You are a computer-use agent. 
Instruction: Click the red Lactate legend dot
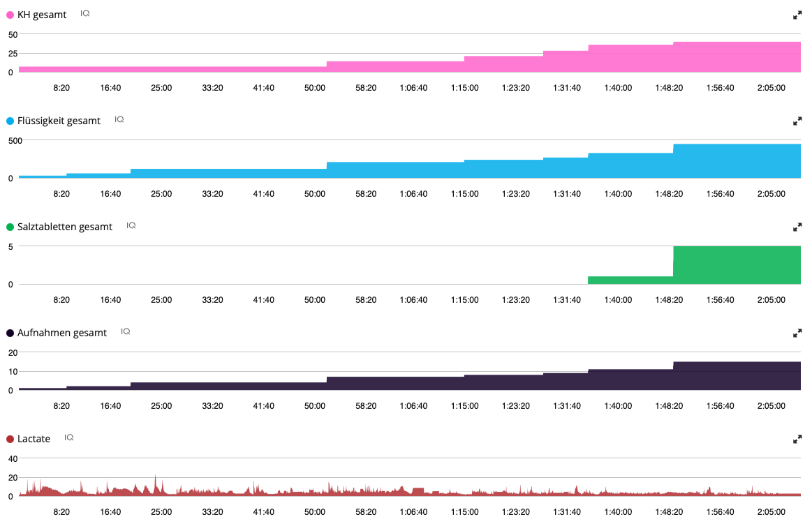point(10,439)
